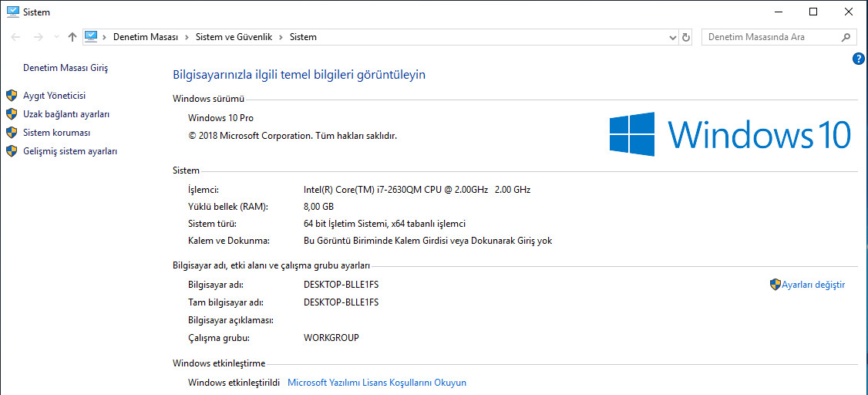This screenshot has width=868, height=395.
Task: Open the recent locations dropdown arrow
Action: [x=56, y=37]
